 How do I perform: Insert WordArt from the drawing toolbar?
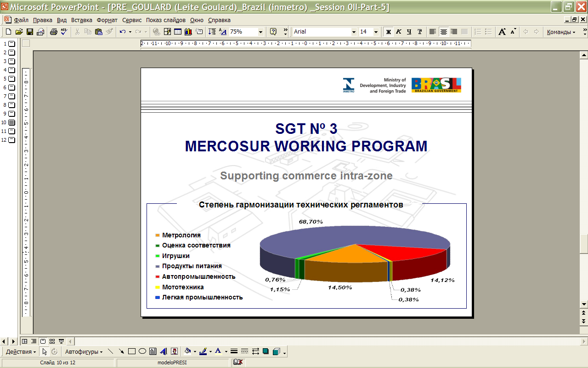point(164,351)
